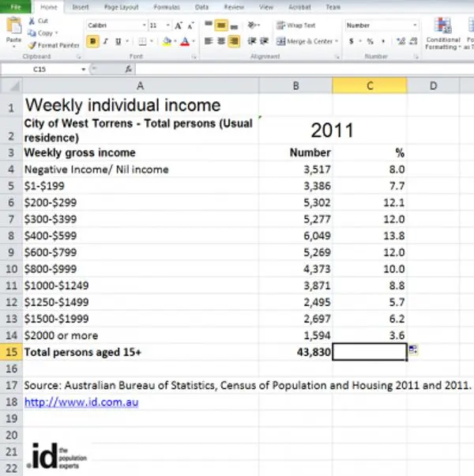
Task: Click the Name Box showing C15
Action: click(40, 70)
